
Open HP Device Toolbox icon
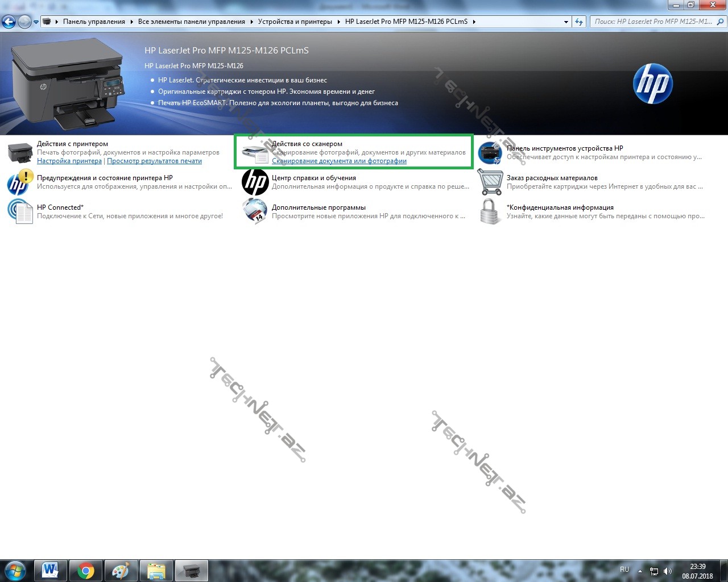click(490, 153)
